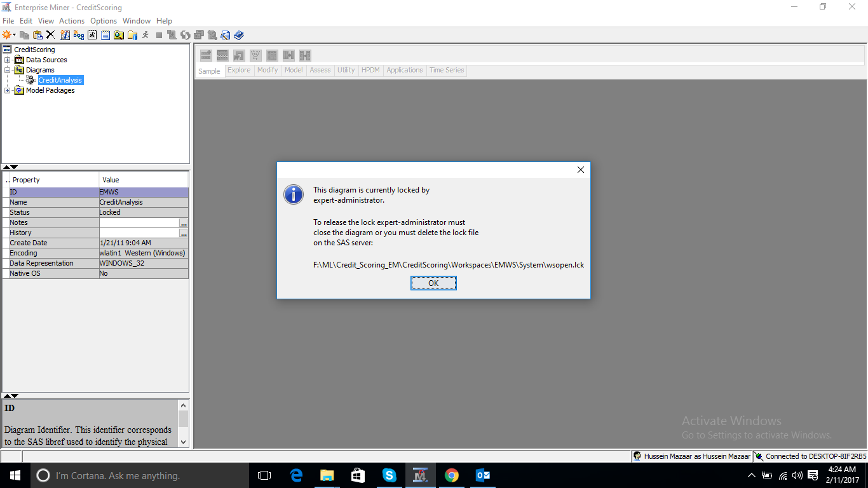Open the Help menu
The image size is (868, 488).
[x=164, y=21]
